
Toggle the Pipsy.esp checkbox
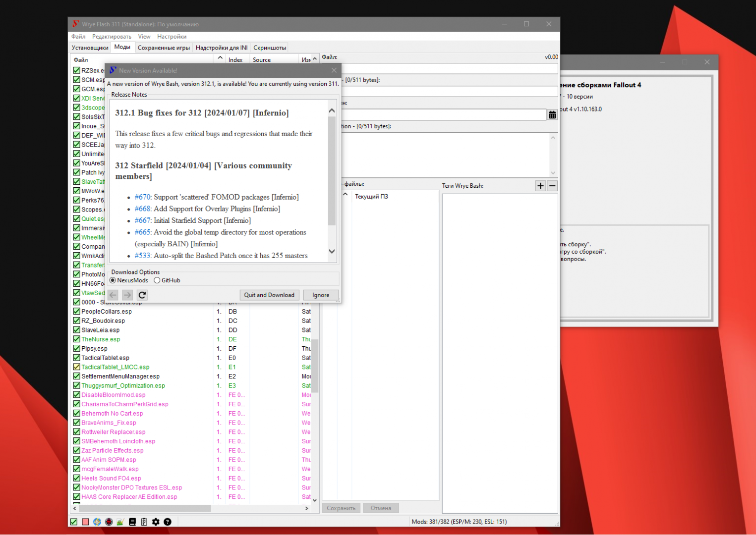click(77, 349)
